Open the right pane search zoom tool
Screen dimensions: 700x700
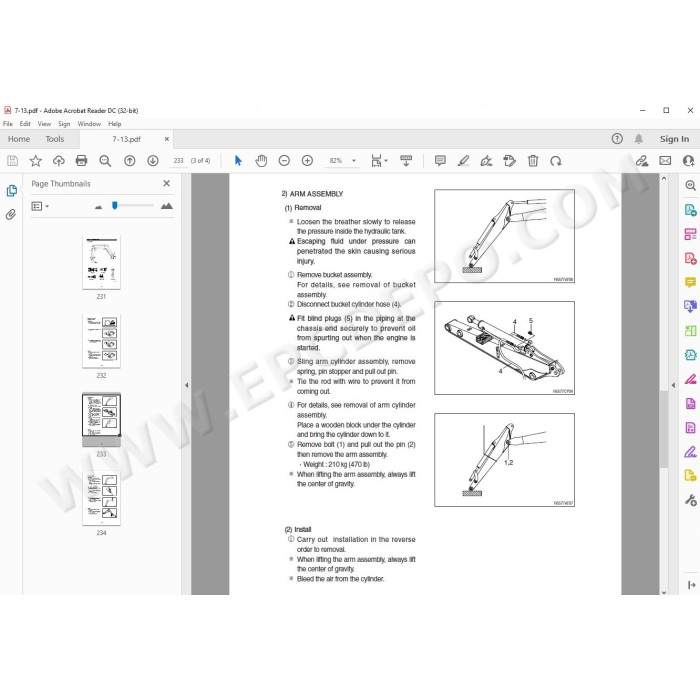690,185
